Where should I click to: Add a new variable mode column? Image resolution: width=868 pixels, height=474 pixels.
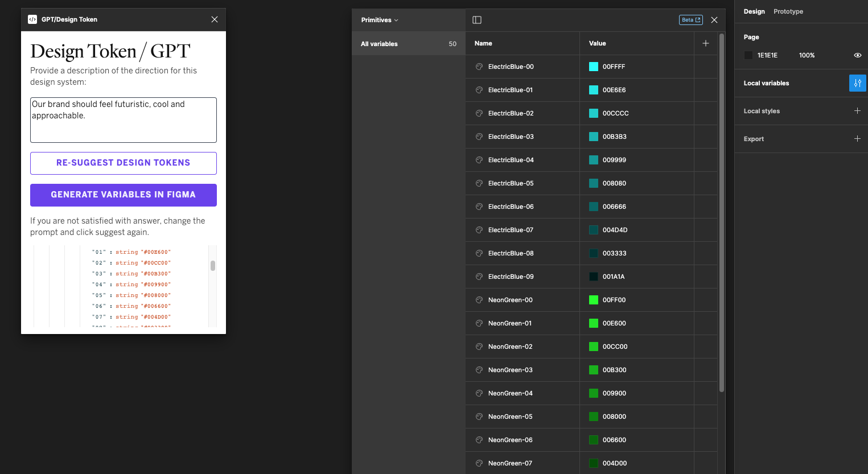pyautogui.click(x=706, y=43)
